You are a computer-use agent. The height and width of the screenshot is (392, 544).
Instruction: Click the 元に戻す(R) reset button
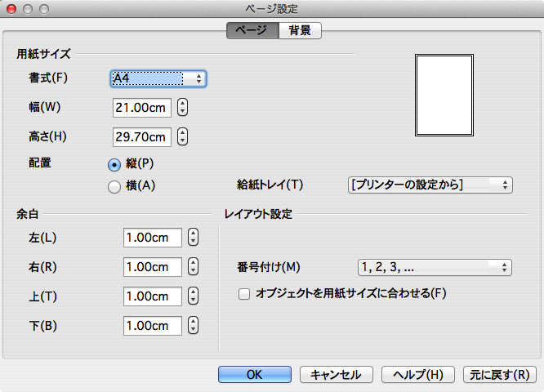point(500,375)
